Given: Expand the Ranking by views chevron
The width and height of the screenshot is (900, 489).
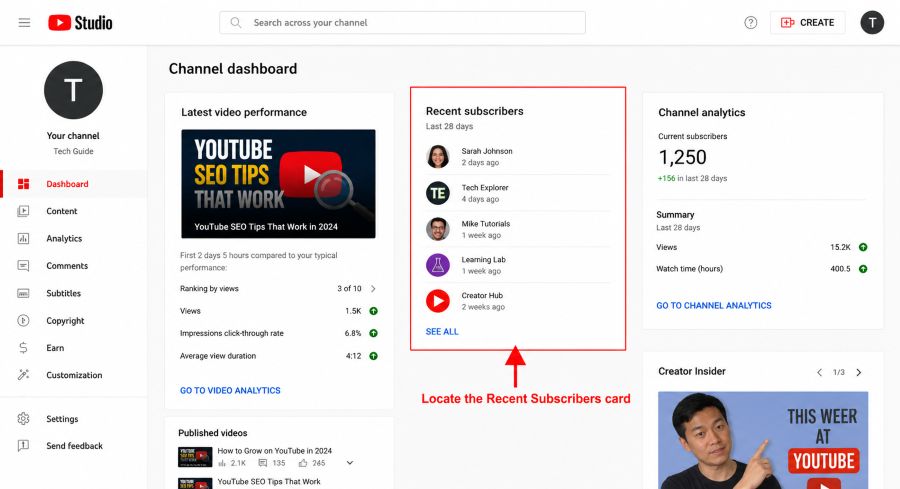Looking at the screenshot, I should click(373, 289).
